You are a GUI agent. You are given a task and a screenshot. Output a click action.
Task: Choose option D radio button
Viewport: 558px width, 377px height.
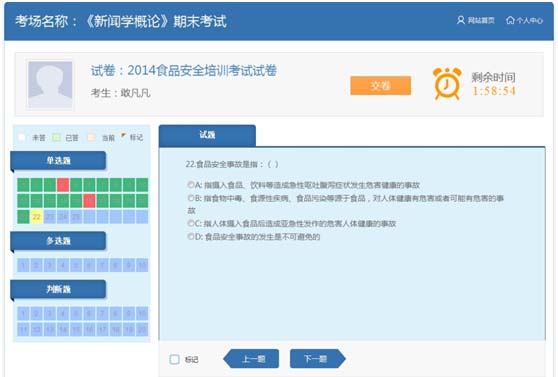tap(191, 236)
